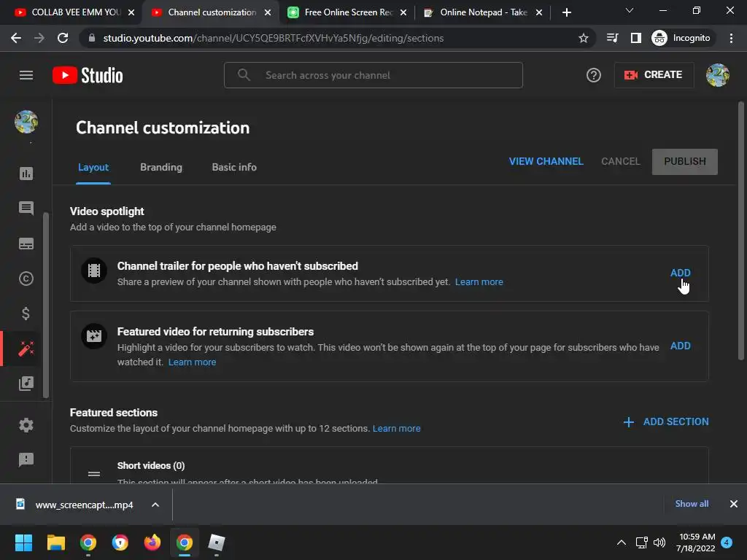This screenshot has width=747, height=560.
Task: Open a new browser tab
Action: click(566, 12)
